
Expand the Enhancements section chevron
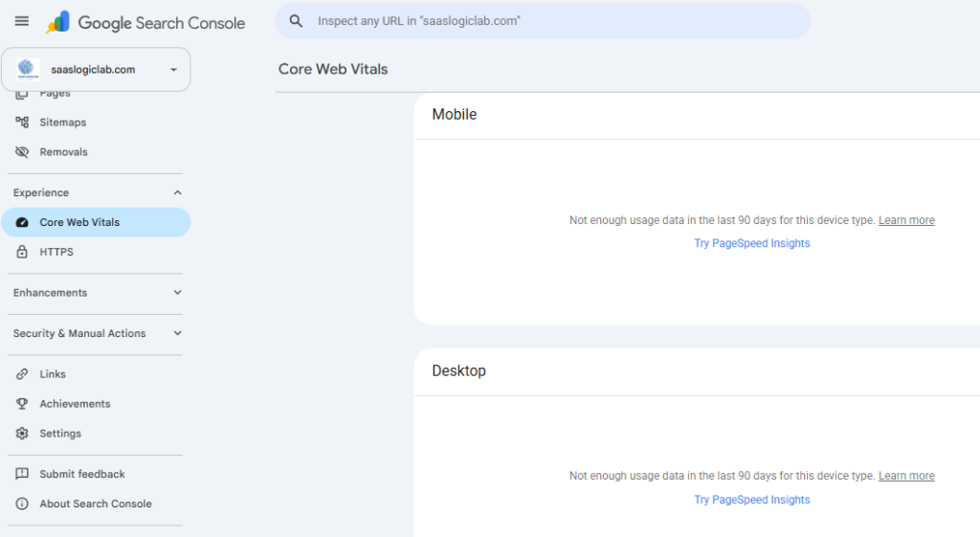pyautogui.click(x=177, y=293)
